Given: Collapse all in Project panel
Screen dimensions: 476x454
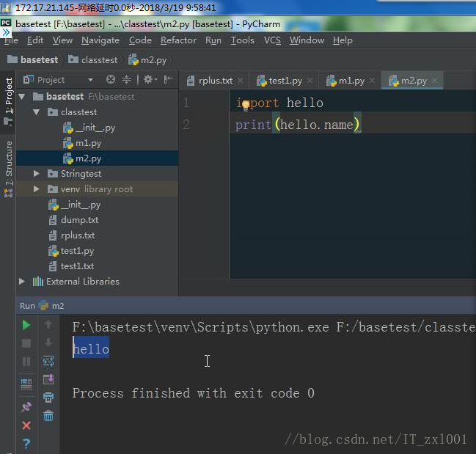Looking at the screenshot, I should (126, 80).
